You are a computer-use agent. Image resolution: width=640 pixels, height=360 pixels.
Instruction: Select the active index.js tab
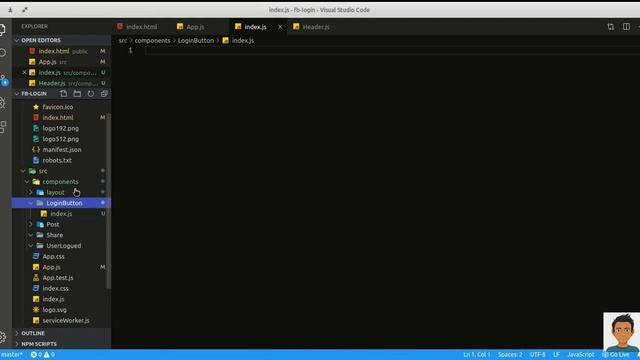tap(256, 27)
